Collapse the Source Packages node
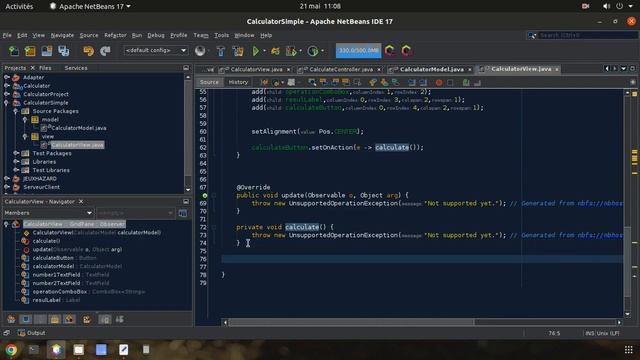The width and height of the screenshot is (640, 360). pyautogui.click(x=16, y=111)
